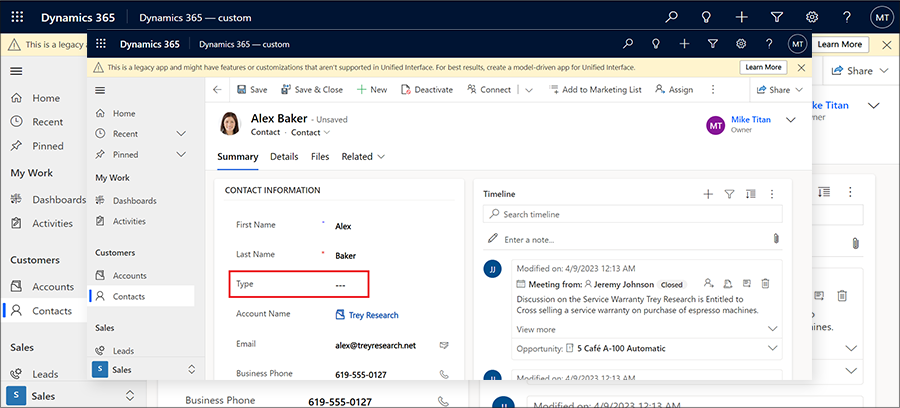Screen dimensions: 900x408
Task: Open the front window timeline more options menu
Action: 772,195
